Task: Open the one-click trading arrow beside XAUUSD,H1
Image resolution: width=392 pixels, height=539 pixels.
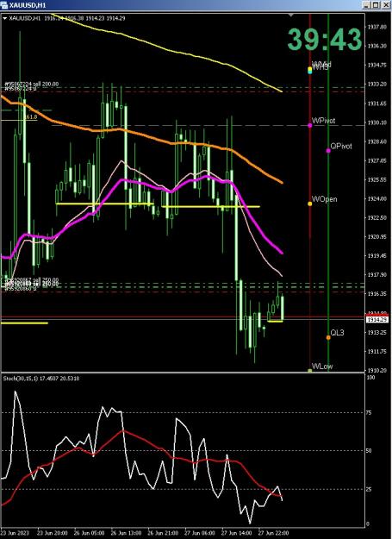Action: click(x=5, y=19)
